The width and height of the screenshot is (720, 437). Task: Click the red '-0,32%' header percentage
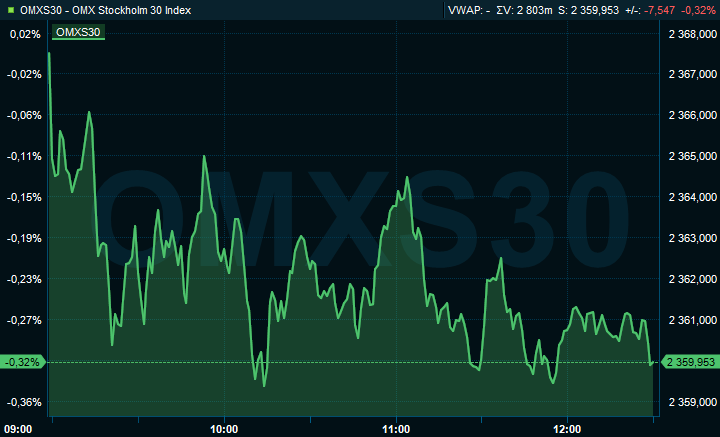698,10
